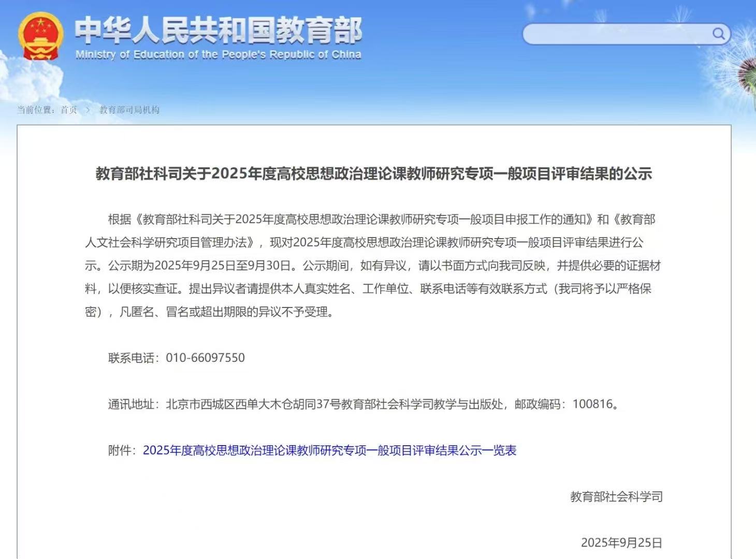Click the postal code 100816

(592, 404)
